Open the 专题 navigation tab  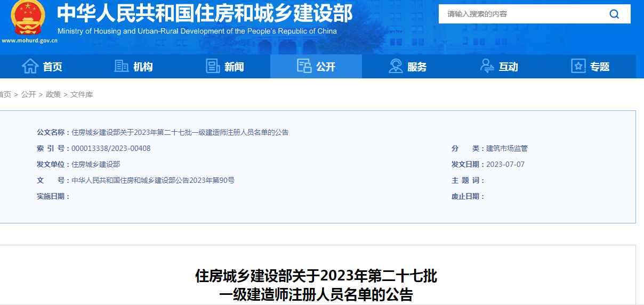(590, 66)
